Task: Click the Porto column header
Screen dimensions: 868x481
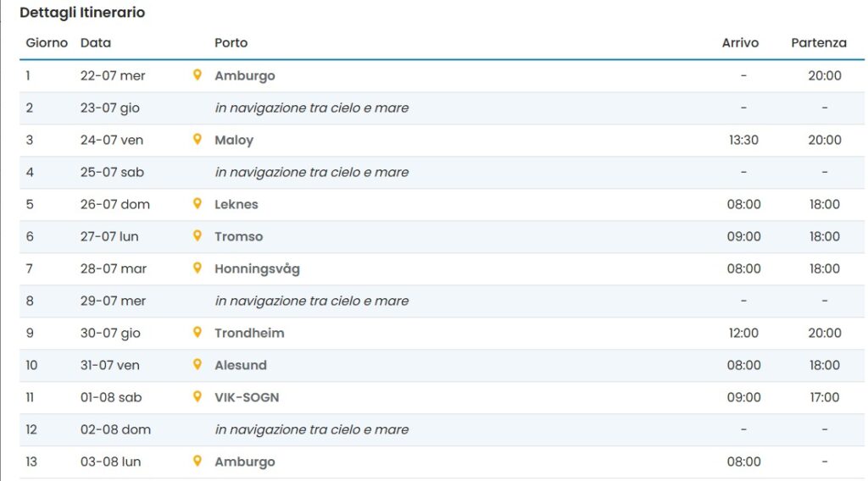Action: point(231,42)
